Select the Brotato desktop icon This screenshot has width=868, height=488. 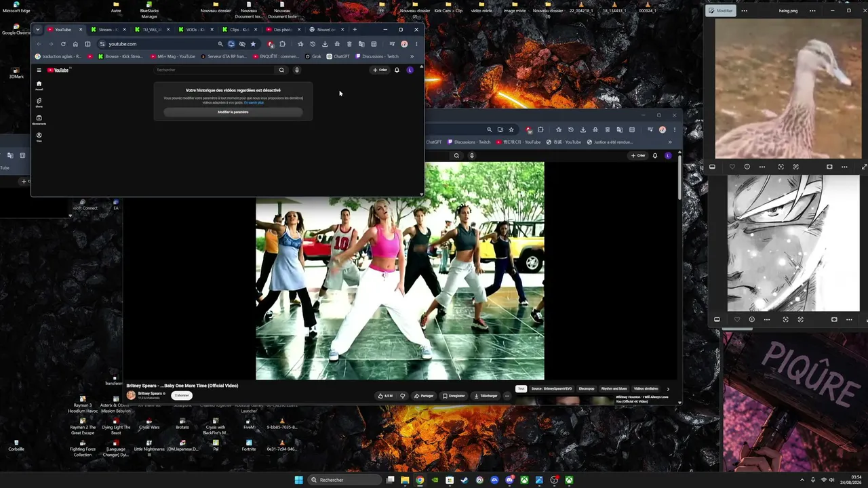[182, 423]
